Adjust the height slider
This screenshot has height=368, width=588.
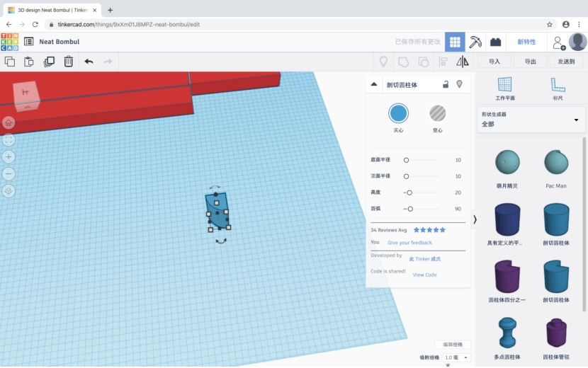(409, 192)
